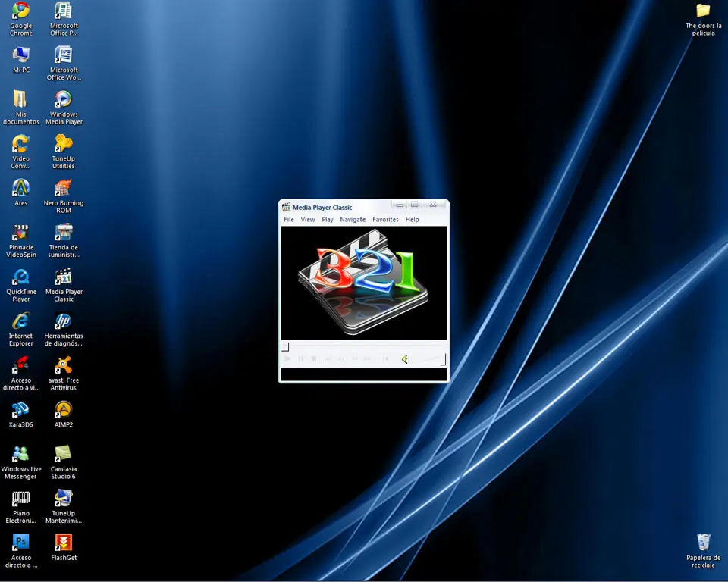Click the Pause button in player
The width and height of the screenshot is (728, 582).
tap(300, 358)
